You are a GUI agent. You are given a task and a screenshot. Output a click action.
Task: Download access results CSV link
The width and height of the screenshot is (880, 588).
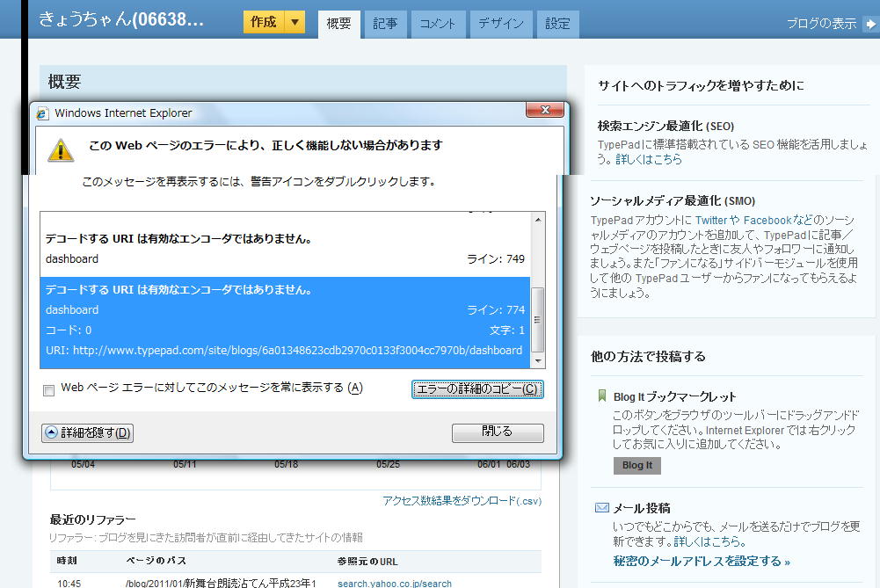(x=462, y=500)
